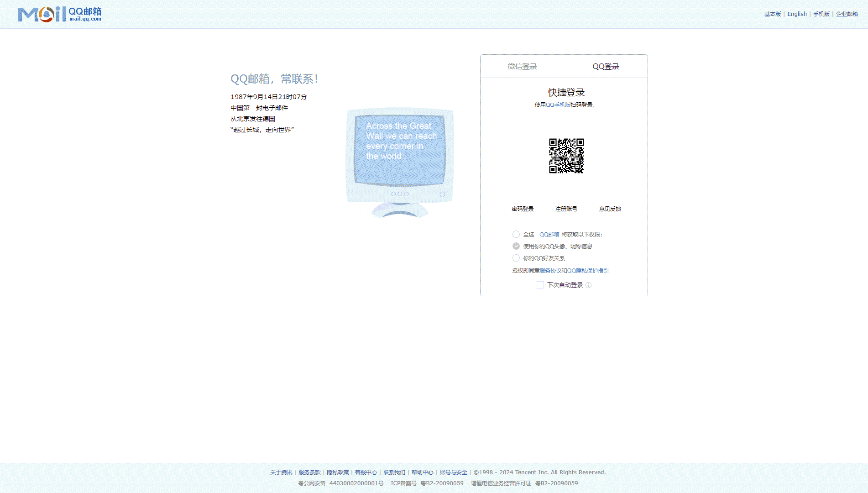Open the 意见反馈 link
Image resolution: width=868 pixels, height=493 pixels.
(x=610, y=209)
